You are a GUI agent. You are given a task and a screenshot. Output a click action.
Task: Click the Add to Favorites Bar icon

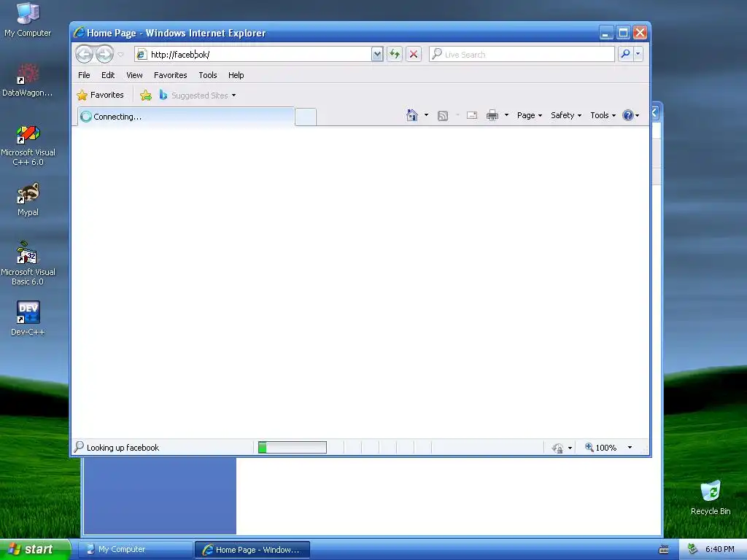pyautogui.click(x=146, y=96)
